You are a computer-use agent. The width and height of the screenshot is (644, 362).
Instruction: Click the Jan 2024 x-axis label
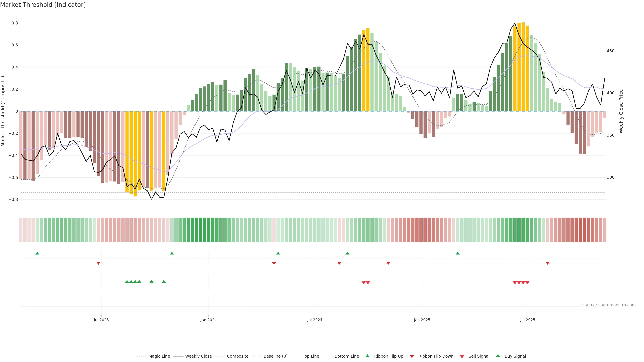(208, 320)
